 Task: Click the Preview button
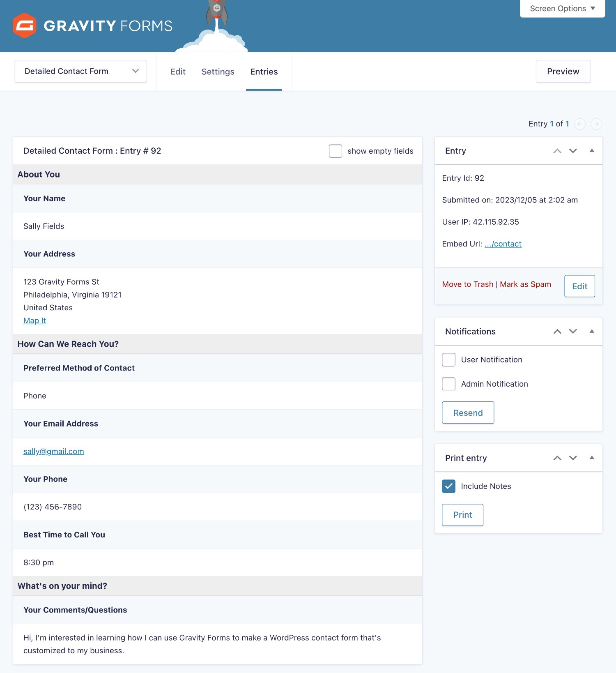[x=563, y=71]
